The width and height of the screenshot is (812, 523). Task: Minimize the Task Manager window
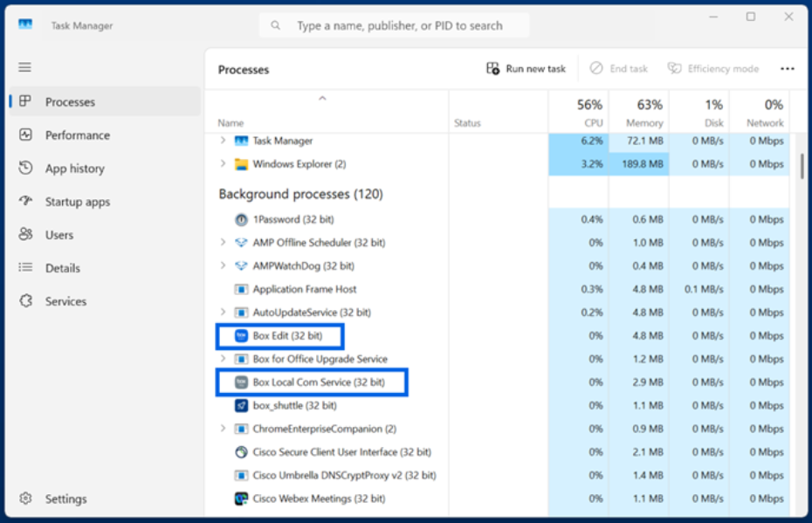[713, 17]
